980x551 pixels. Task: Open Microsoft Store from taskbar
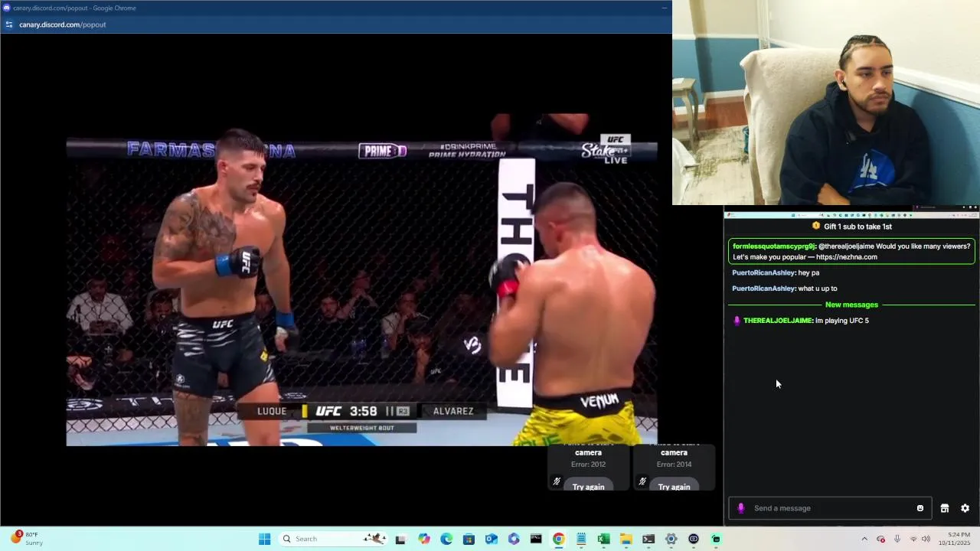click(469, 539)
